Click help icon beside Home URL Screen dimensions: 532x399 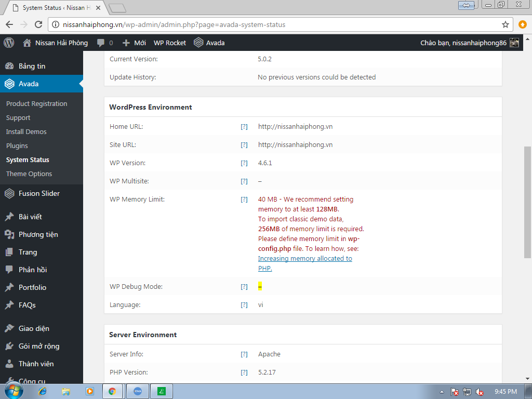coord(244,127)
